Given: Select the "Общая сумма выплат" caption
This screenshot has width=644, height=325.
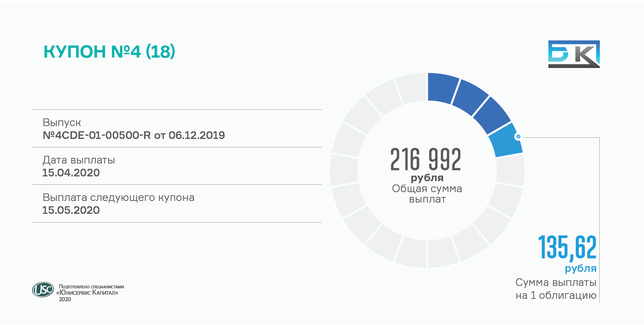Looking at the screenshot, I should (427, 194).
